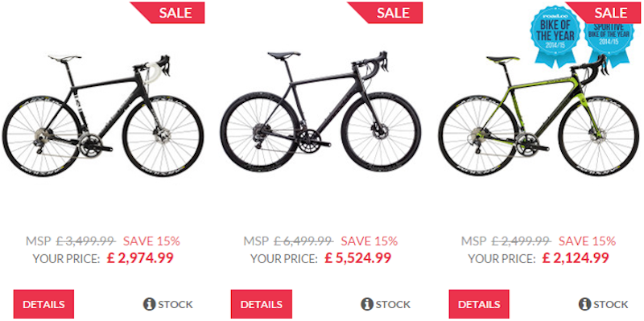
Task: Select the black bike with white handlebar tape
Action: [x=103, y=116]
